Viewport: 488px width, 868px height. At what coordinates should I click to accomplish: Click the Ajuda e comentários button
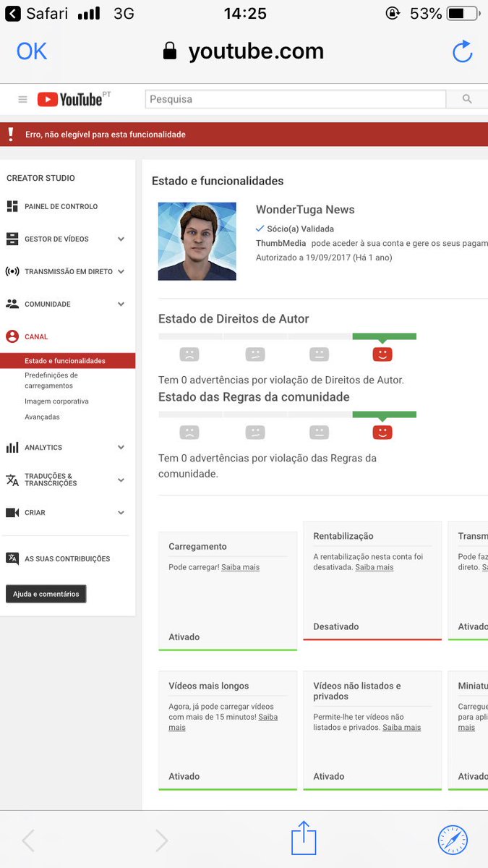[46, 594]
